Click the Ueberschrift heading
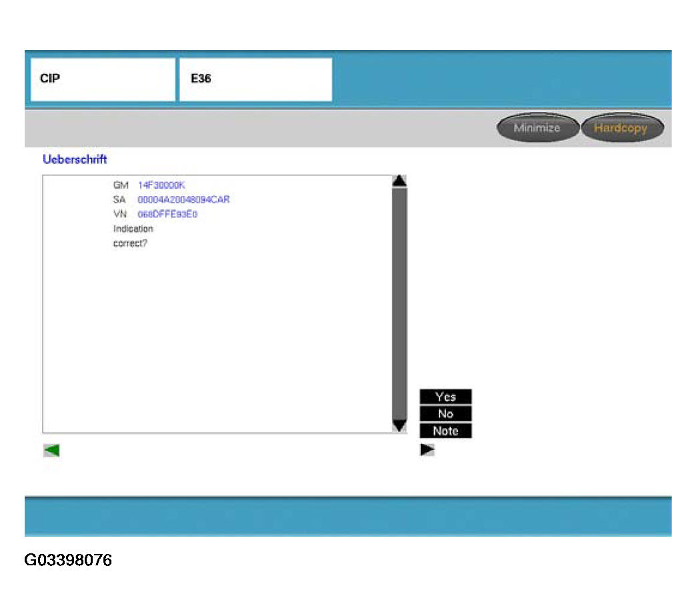The height and width of the screenshot is (616, 697). pyautogui.click(x=75, y=160)
